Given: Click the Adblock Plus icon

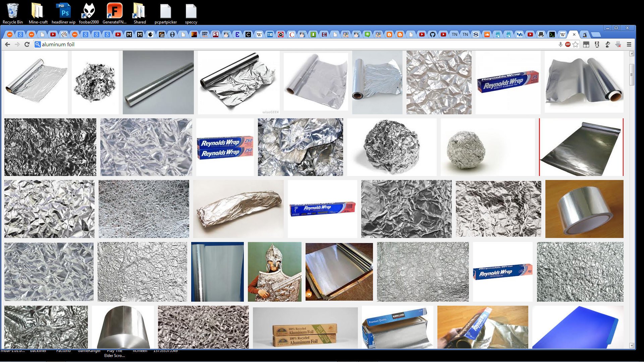Looking at the screenshot, I should [x=568, y=45].
